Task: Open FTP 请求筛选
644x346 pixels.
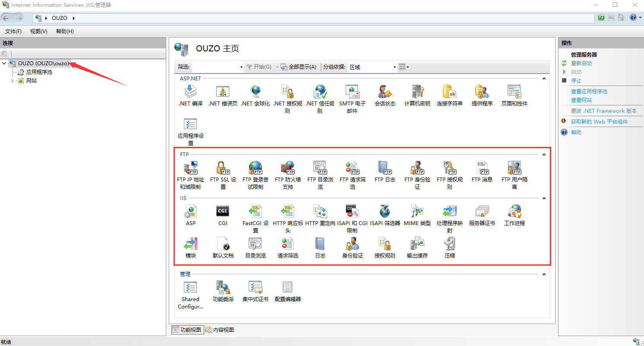Action: point(352,175)
